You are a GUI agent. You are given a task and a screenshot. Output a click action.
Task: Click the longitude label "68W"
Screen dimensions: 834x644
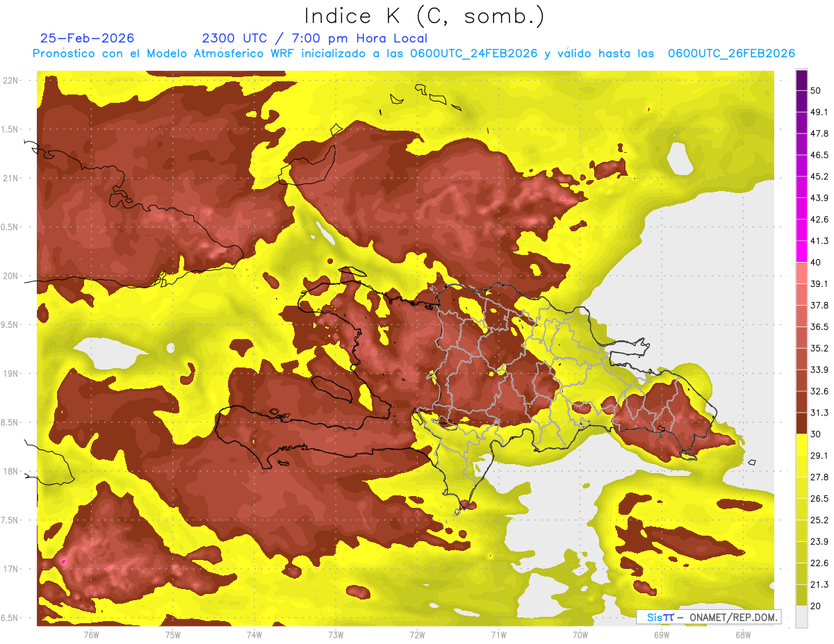pyautogui.click(x=742, y=634)
